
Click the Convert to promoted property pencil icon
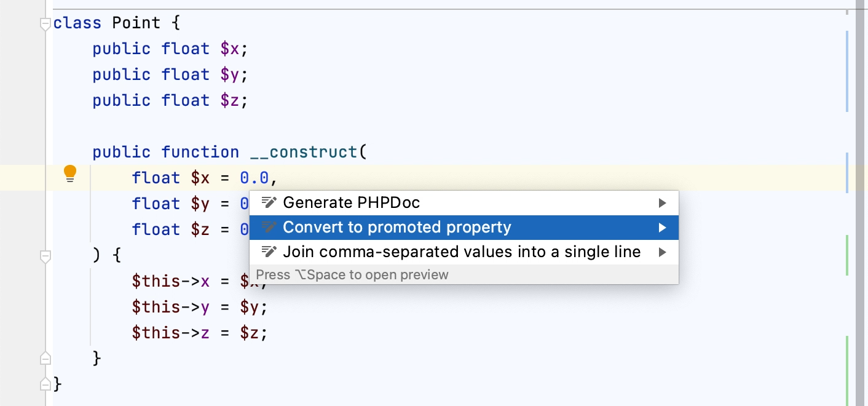[x=269, y=227]
